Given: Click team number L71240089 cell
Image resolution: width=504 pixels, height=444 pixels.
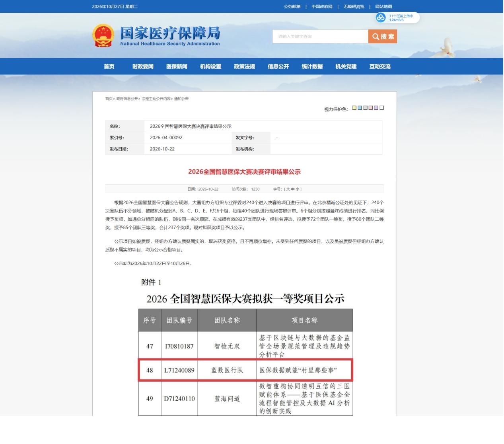Looking at the screenshot, I should coord(179,370).
